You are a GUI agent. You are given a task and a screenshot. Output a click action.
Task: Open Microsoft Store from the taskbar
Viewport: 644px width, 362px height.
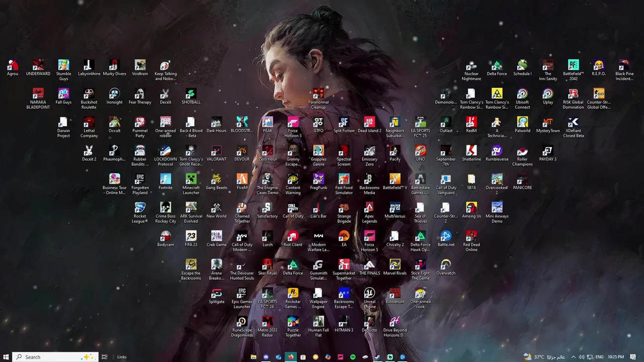(x=303, y=357)
